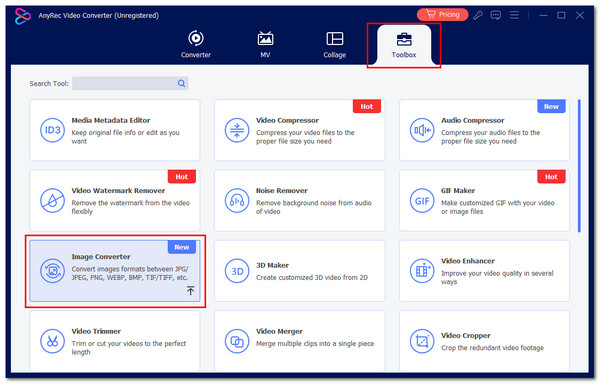Minimize the AnyRec Video Converter window
Image resolution: width=600 pixels, height=384 pixels.
pos(543,15)
